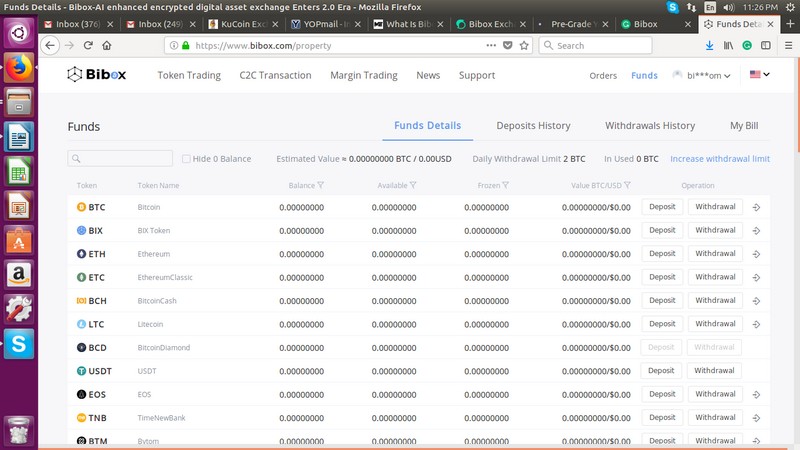Click Increase withdrawal limit link
The width and height of the screenshot is (800, 450).
point(720,159)
